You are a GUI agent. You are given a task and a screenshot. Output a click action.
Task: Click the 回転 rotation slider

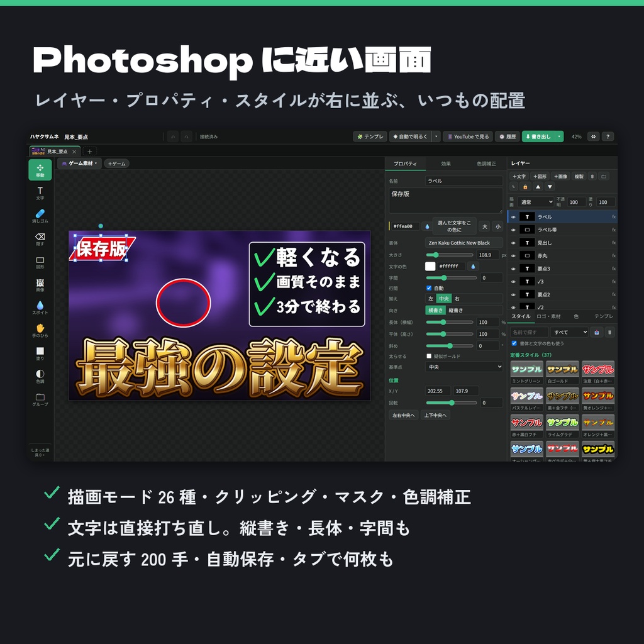(452, 403)
